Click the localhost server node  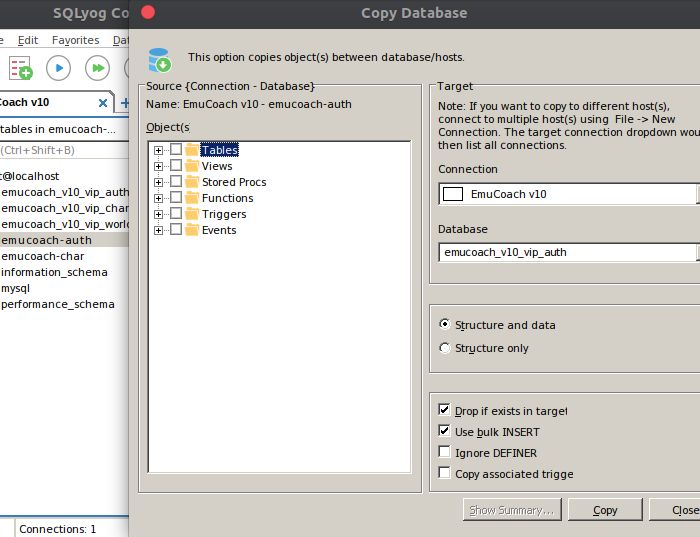click(x=29, y=176)
